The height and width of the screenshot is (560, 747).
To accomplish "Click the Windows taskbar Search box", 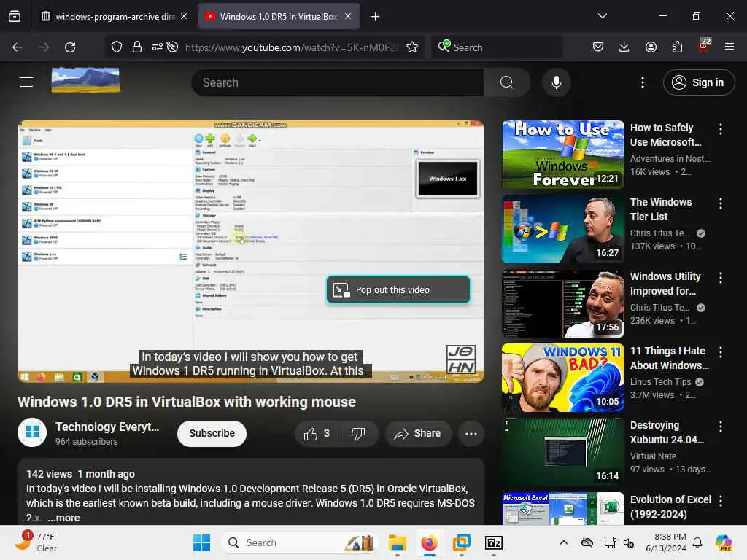I will pyautogui.click(x=299, y=542).
